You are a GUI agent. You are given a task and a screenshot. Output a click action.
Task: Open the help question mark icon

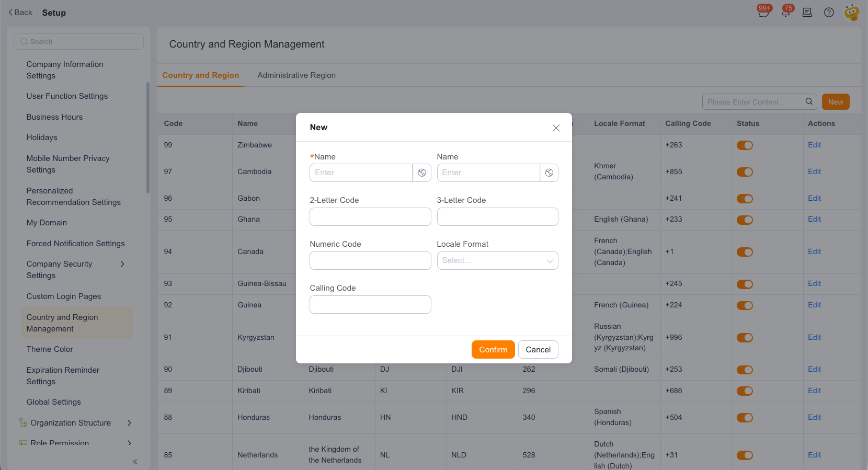click(829, 13)
